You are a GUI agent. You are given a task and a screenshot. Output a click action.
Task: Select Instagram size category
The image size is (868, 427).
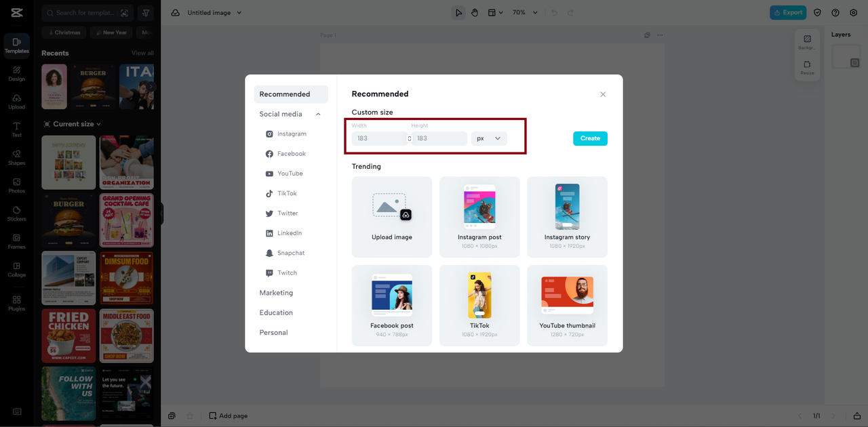pyautogui.click(x=286, y=134)
